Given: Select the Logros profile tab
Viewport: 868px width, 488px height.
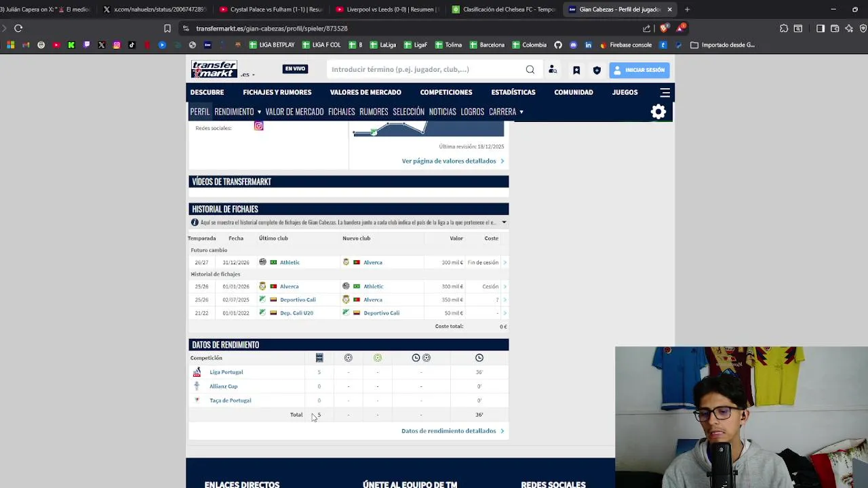Looking at the screenshot, I should 473,112.
